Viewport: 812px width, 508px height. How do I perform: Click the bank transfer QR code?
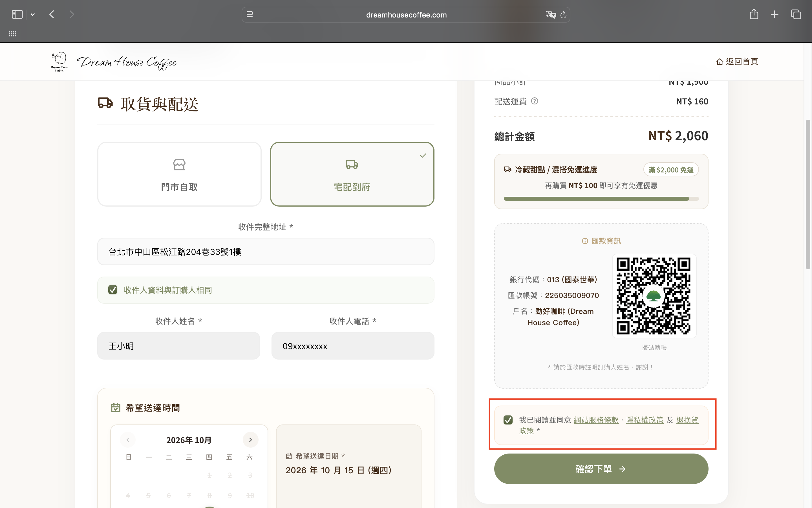click(x=654, y=296)
